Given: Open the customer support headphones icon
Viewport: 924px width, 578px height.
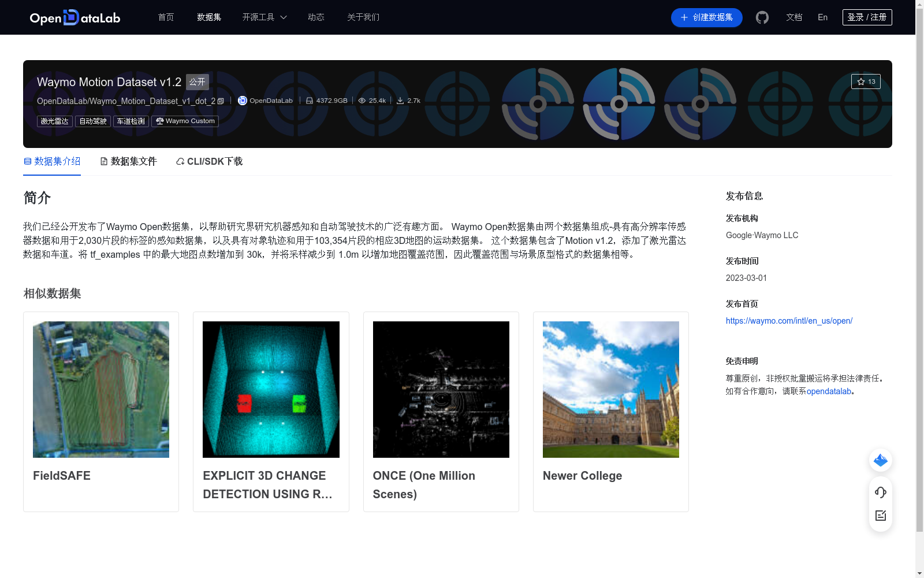Looking at the screenshot, I should pos(880,492).
